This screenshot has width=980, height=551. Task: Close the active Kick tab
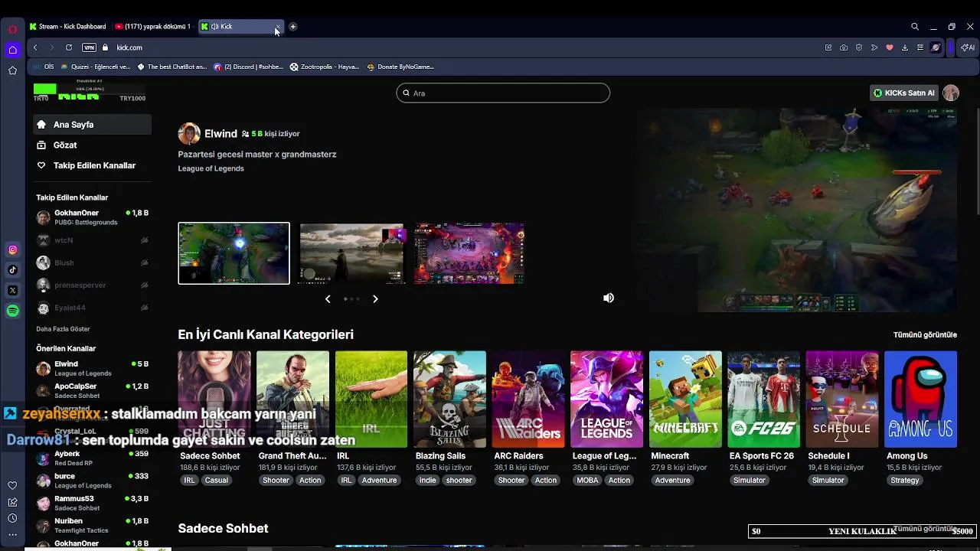[x=277, y=27]
